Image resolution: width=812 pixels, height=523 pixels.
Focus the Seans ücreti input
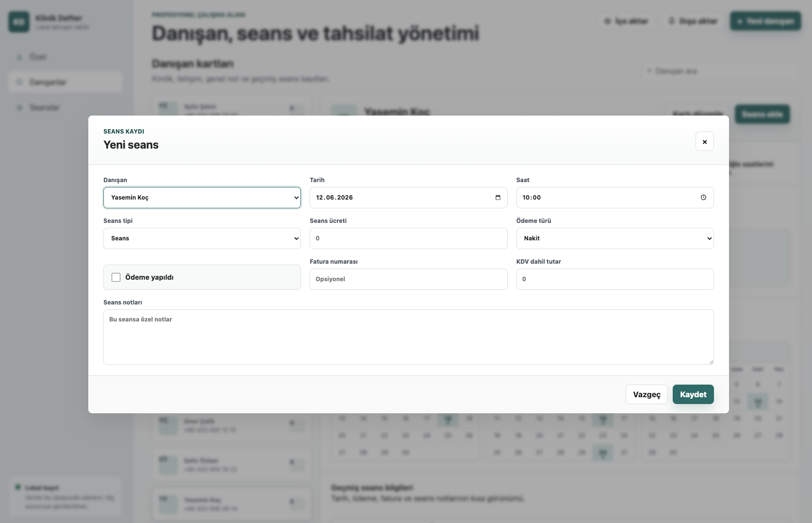click(408, 238)
